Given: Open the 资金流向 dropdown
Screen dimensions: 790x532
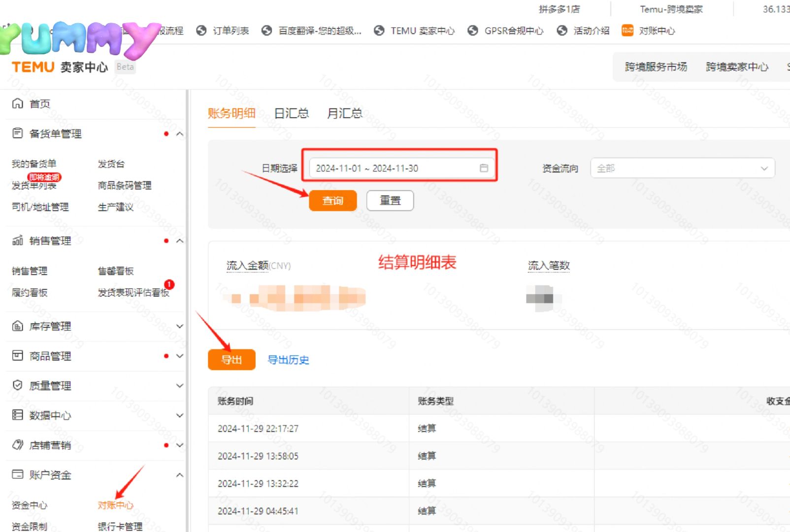Looking at the screenshot, I should 682,168.
